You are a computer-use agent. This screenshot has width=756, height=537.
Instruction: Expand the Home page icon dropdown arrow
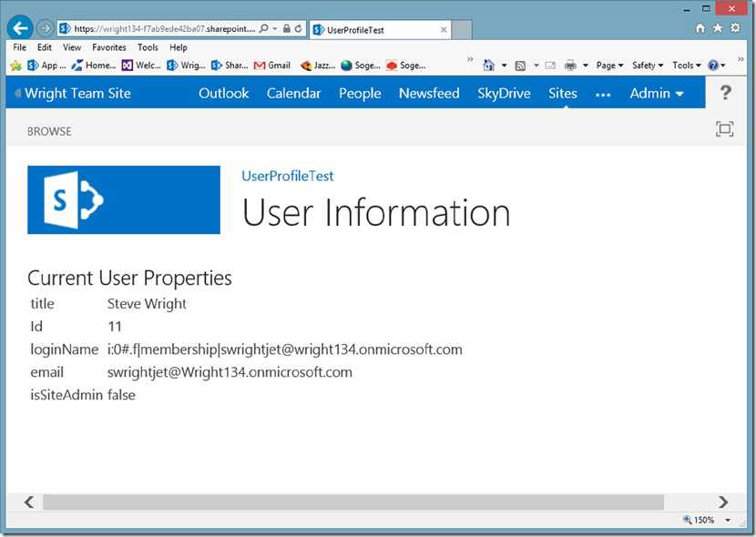tap(504, 66)
